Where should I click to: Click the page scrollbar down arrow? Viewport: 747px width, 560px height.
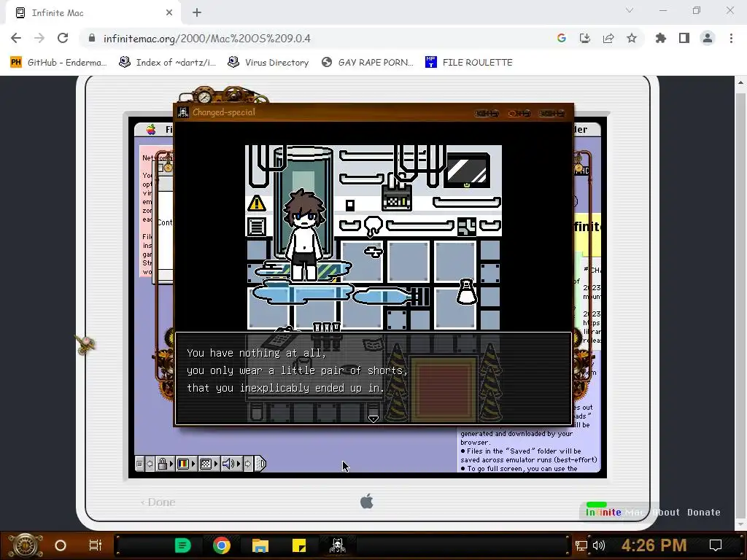[x=741, y=524]
